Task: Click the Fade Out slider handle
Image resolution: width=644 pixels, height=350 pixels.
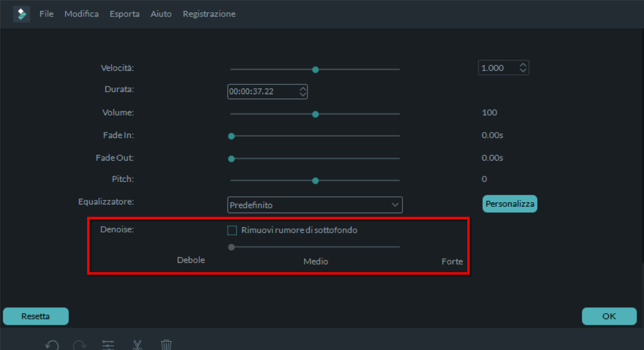Action: click(x=231, y=159)
